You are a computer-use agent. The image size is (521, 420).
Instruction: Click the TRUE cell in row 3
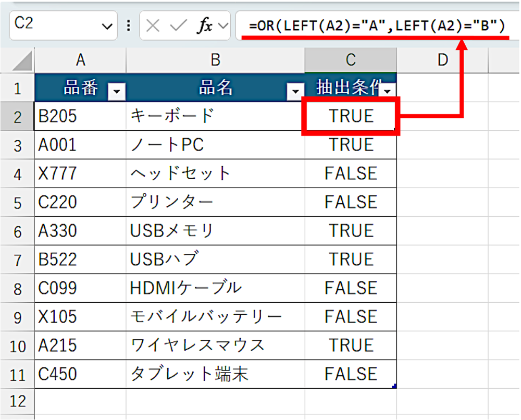coord(351,145)
